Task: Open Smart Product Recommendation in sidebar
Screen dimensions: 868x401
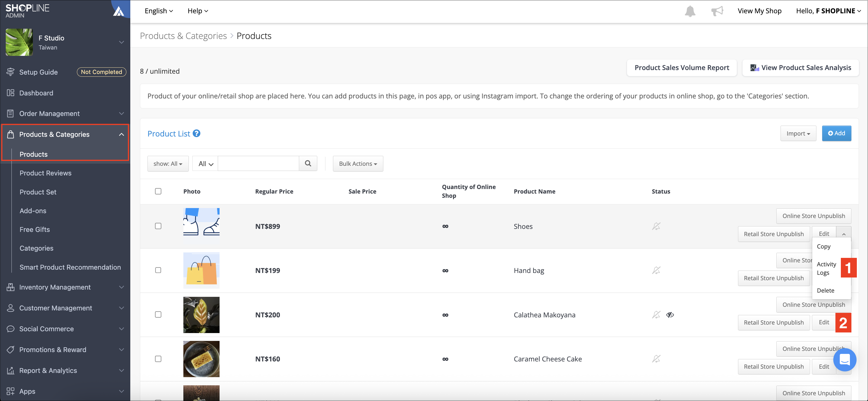Action: (x=70, y=267)
